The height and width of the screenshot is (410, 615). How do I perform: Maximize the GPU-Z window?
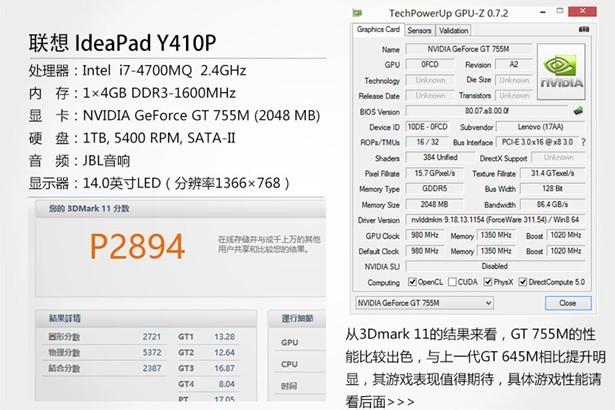click(560, 11)
